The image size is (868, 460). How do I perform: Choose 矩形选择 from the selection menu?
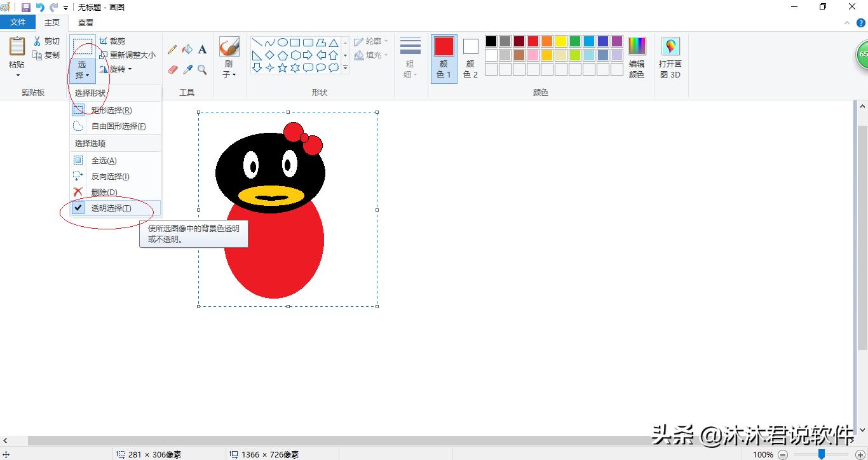115,110
